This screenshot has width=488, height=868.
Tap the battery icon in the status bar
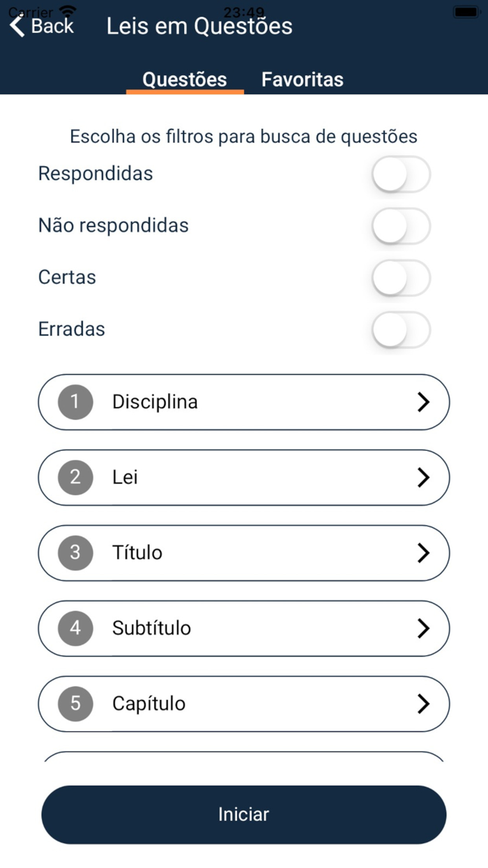tap(466, 10)
